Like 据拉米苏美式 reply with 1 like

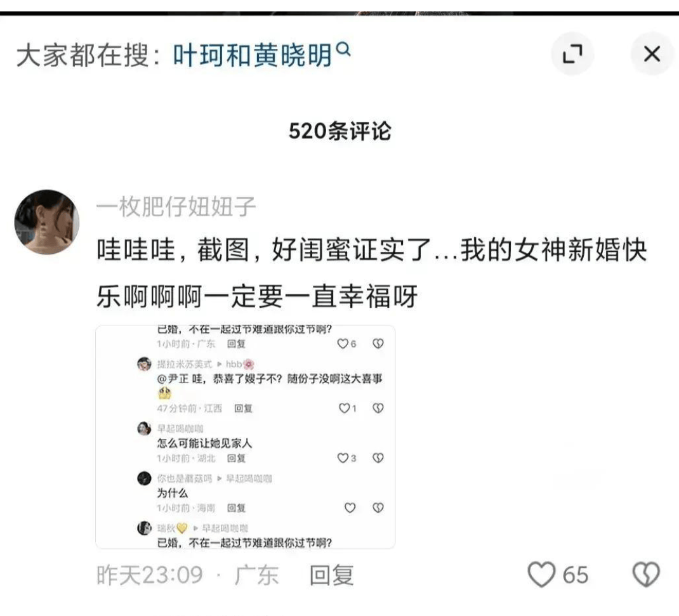(345, 408)
